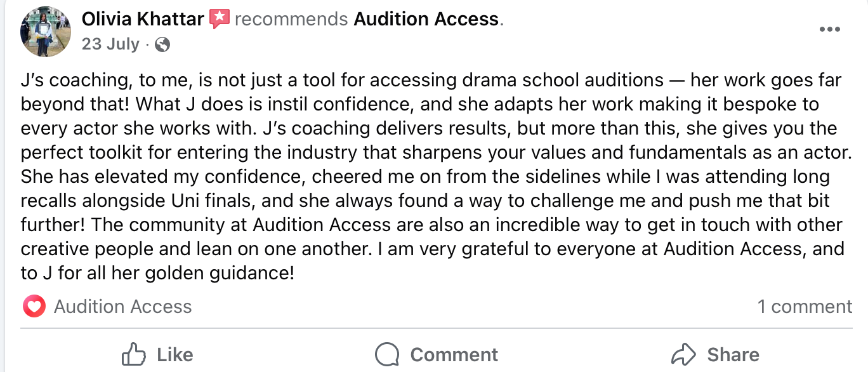Click the 23 July post timestamp
868x372 pixels.
[110, 44]
